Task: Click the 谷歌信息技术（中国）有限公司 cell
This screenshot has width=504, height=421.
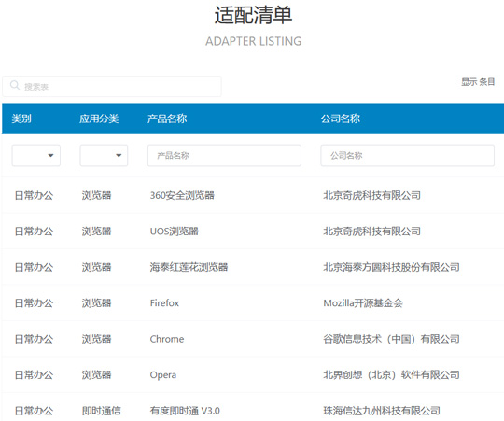Action: pos(391,339)
